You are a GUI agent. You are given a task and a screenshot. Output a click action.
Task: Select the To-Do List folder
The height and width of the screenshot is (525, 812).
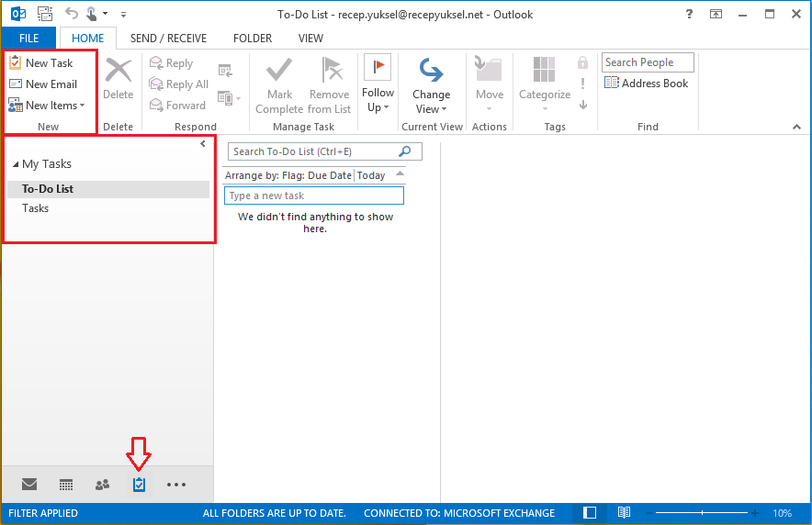pos(108,189)
